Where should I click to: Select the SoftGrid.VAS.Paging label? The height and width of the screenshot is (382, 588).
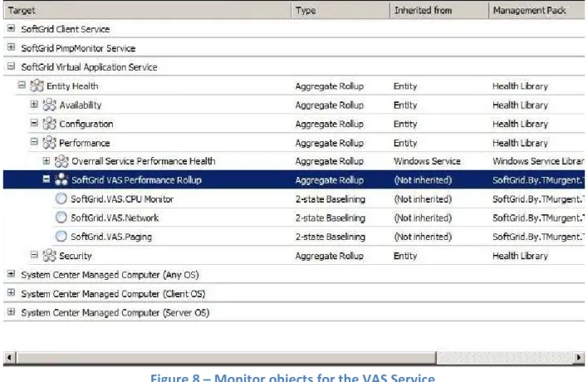(111, 237)
